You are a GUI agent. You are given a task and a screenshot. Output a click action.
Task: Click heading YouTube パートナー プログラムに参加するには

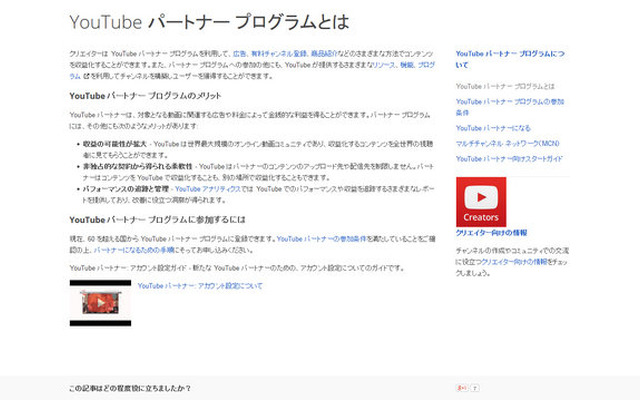click(x=158, y=220)
